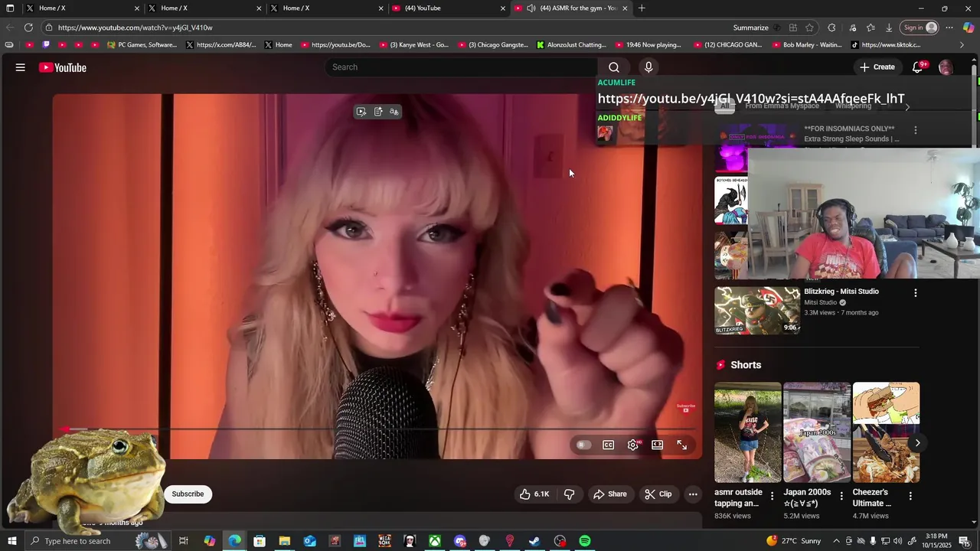Open File Explorer from the taskbar

coord(285,541)
